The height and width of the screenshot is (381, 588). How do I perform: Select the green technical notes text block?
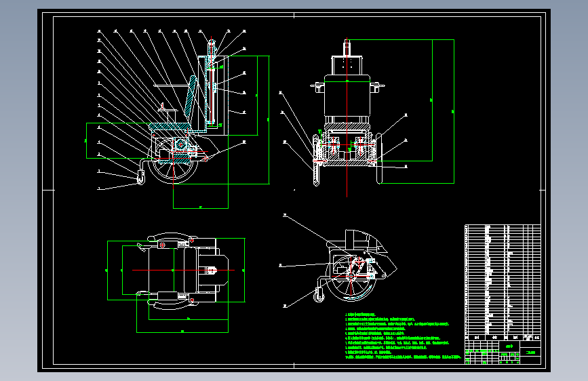[x=403, y=336]
